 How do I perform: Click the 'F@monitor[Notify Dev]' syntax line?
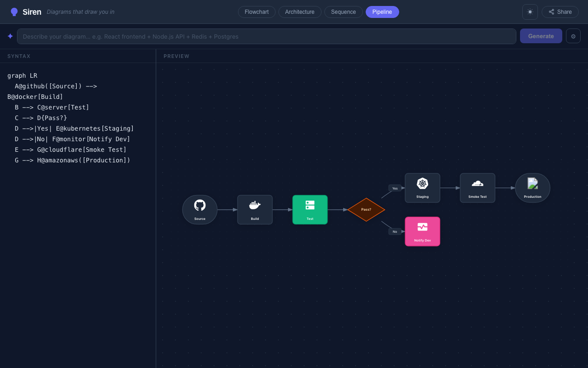coord(73,139)
